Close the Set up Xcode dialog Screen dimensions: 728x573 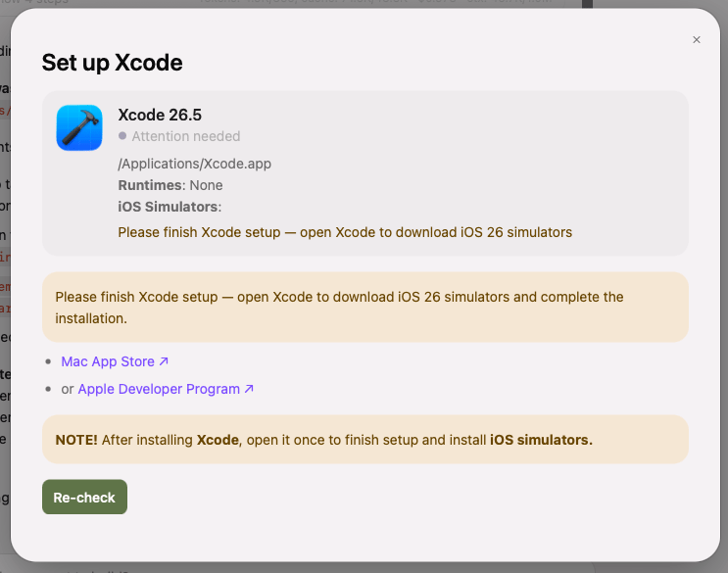click(696, 40)
